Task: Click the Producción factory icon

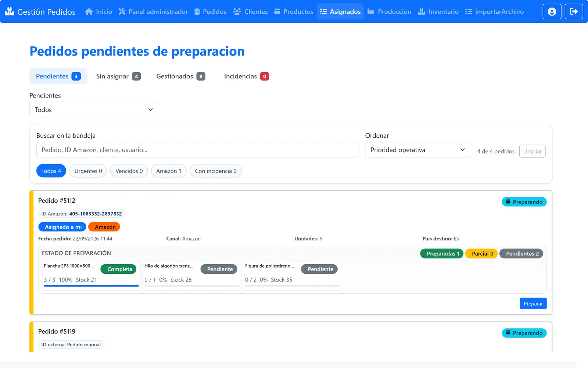Action: 371,11
